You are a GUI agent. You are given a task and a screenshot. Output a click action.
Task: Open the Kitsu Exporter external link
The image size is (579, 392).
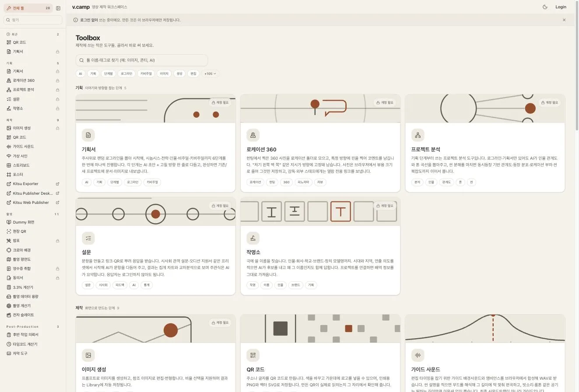point(33,184)
